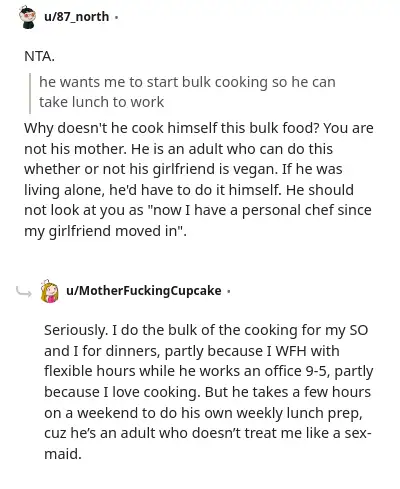Visit the u/MotherFuckingCupcake profile link
Image resolution: width=400 pixels, height=489 pixels.
[144, 291]
